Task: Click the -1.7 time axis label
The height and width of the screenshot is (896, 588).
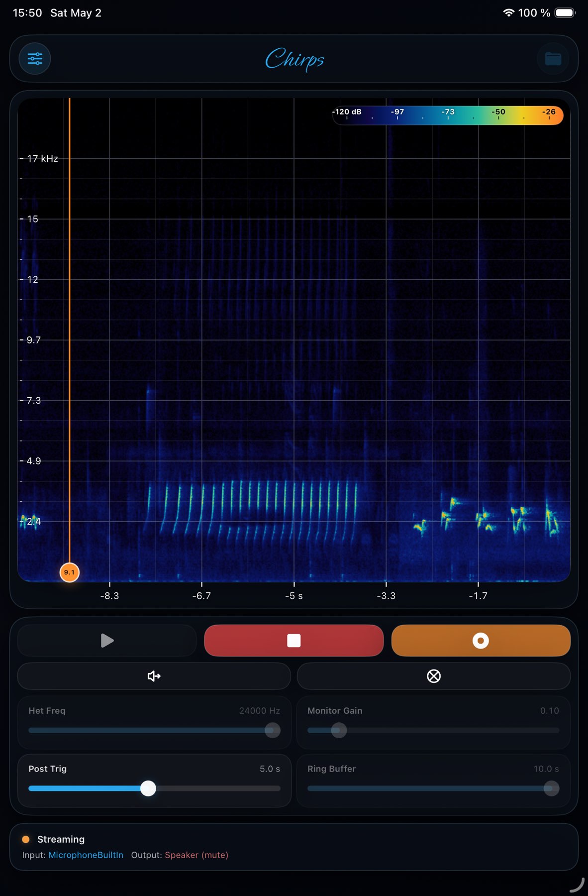Action: coord(478,596)
